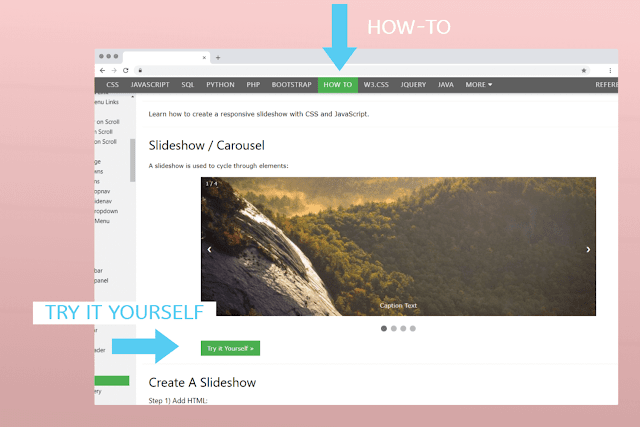Click the browser back arrow
Viewport: 640px width, 427px height.
102,71
